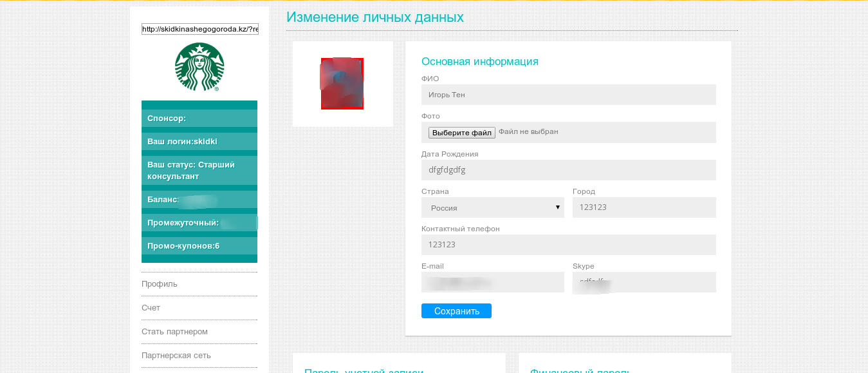Viewport: 868px width, 373px height.
Task: Click the E-mail input field
Action: pos(493,282)
